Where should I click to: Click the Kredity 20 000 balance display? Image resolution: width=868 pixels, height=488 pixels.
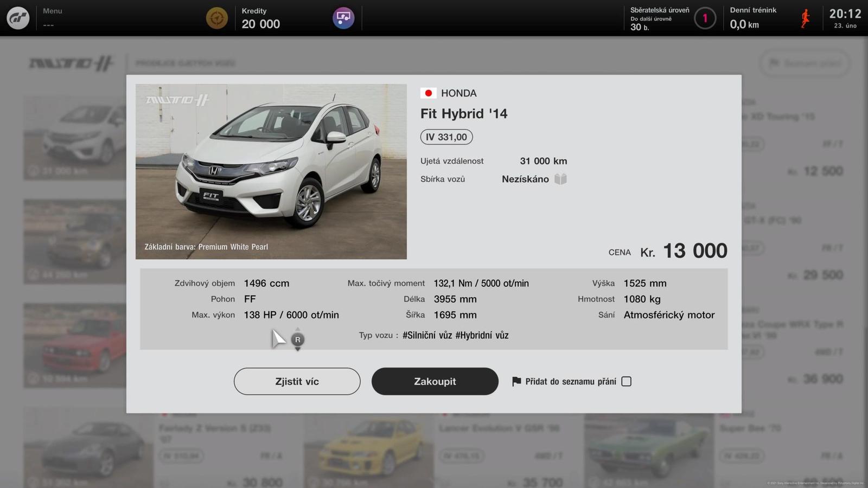point(261,18)
